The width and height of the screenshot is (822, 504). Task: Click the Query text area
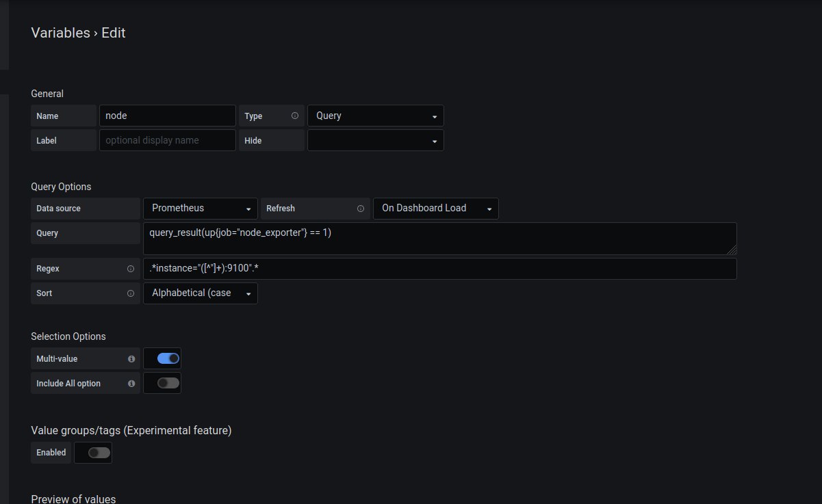pyautogui.click(x=439, y=239)
